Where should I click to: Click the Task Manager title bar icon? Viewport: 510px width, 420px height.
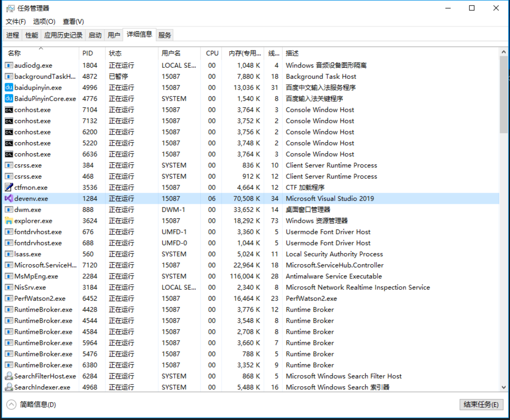pos(10,8)
